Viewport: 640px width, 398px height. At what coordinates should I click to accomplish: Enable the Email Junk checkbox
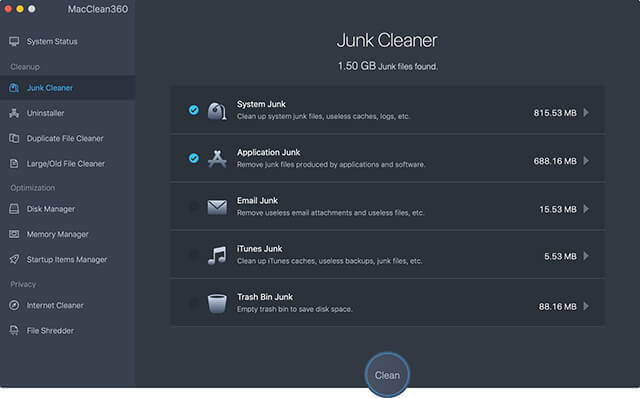tap(193, 206)
